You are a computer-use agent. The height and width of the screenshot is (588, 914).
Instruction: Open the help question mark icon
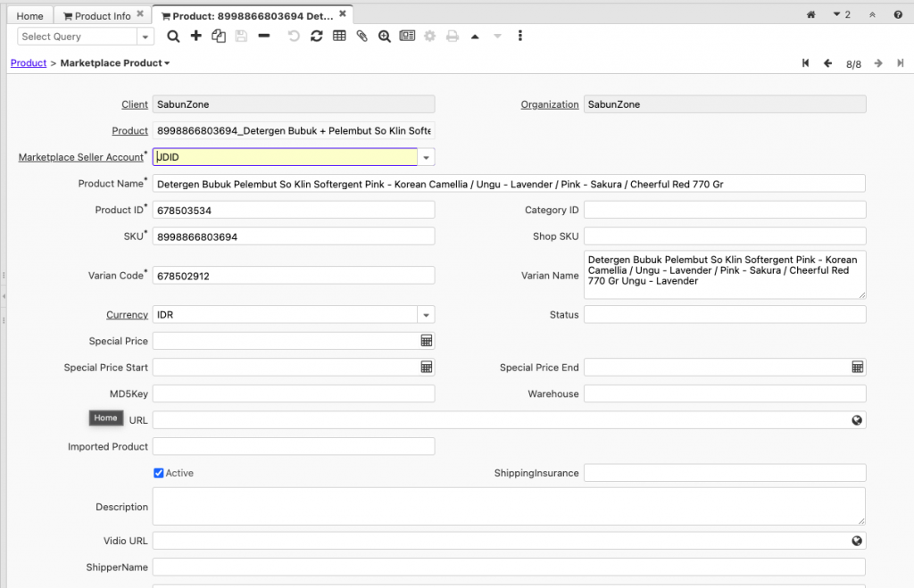pyautogui.click(x=898, y=15)
